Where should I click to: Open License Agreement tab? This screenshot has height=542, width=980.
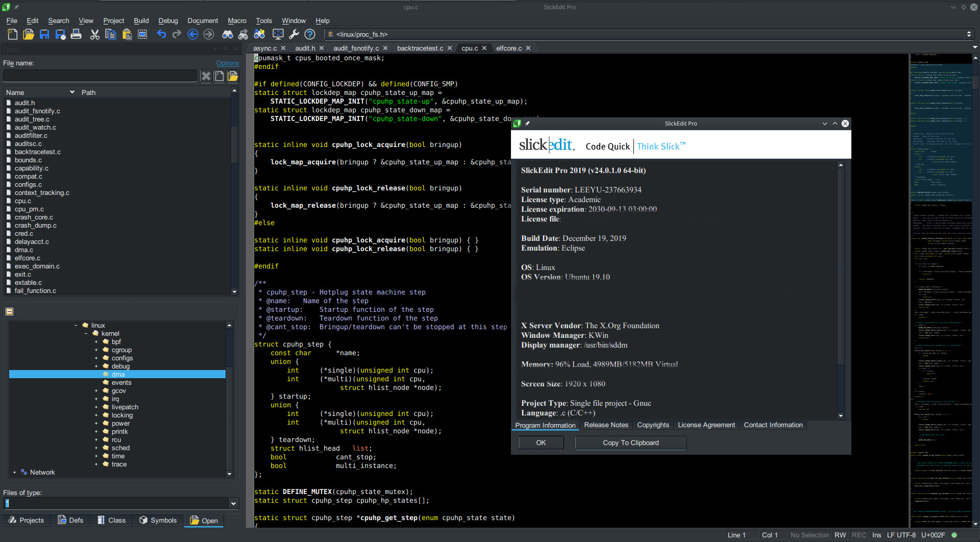[706, 425]
